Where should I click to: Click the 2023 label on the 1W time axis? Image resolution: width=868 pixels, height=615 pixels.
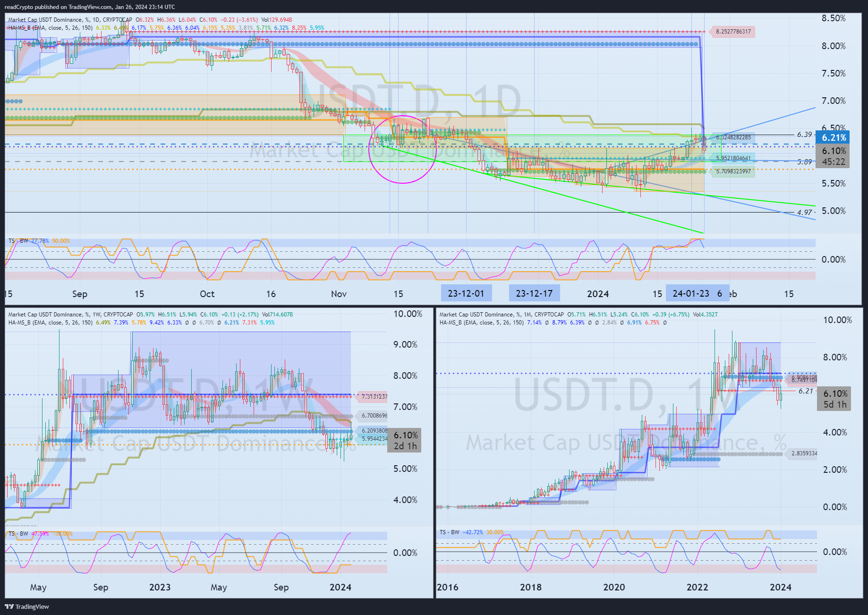(x=160, y=587)
